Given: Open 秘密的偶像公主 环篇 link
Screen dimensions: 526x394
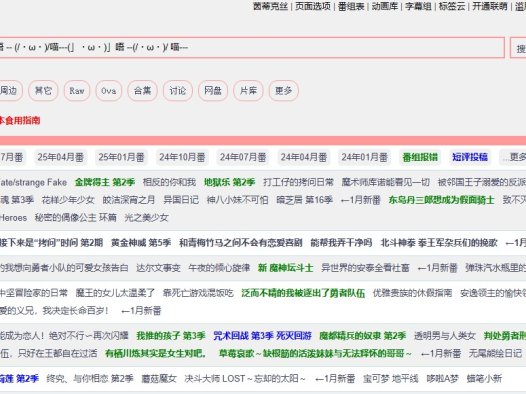Looking at the screenshot, I should [x=76, y=218].
